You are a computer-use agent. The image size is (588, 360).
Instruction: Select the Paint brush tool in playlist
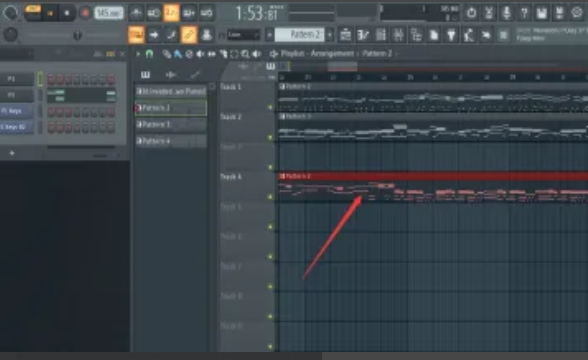click(x=178, y=54)
